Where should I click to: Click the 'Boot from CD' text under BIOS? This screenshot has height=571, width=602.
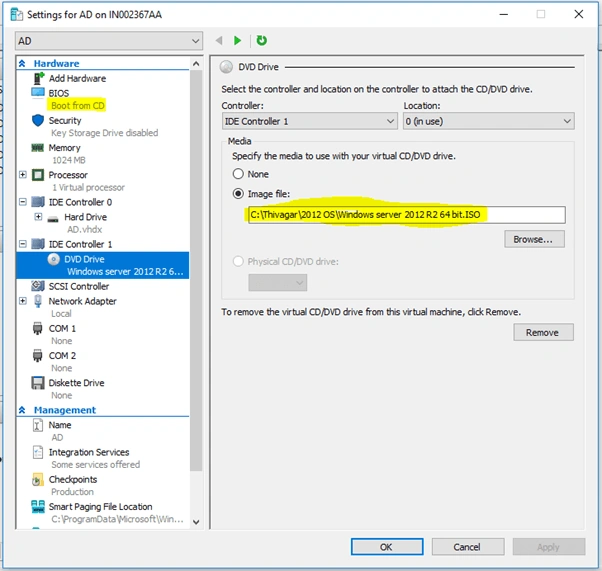tap(78, 106)
